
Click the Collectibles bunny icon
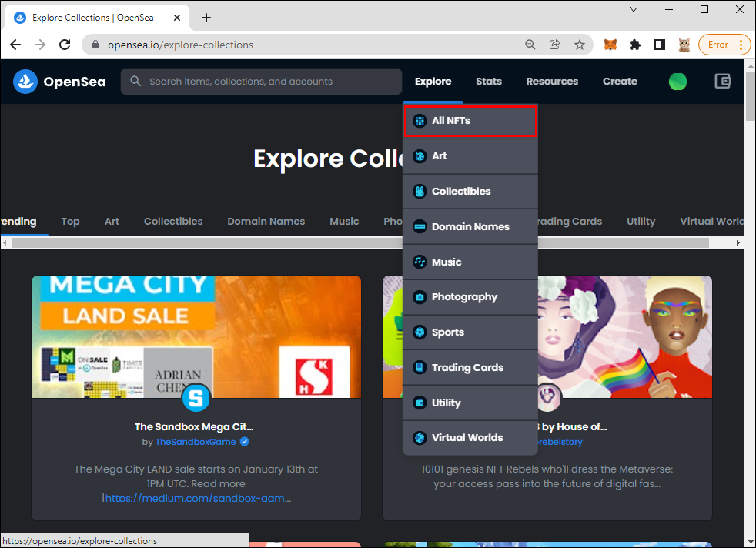tap(420, 192)
